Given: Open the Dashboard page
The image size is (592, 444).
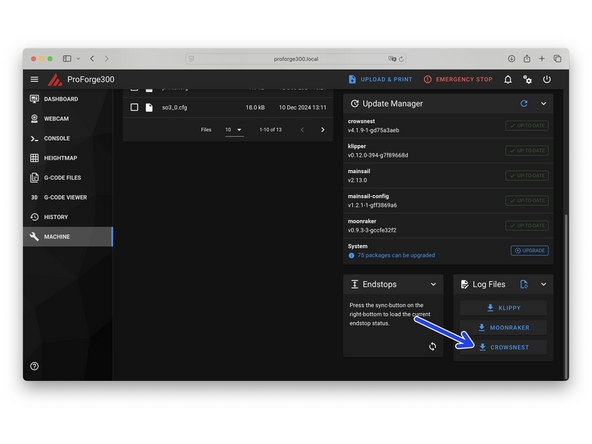Looking at the screenshot, I should click(x=68, y=99).
